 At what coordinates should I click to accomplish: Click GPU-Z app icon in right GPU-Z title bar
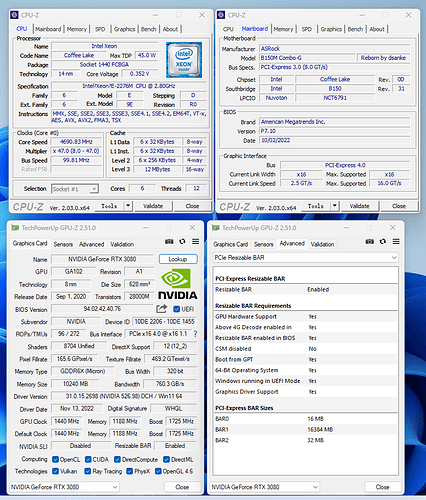tap(216, 228)
